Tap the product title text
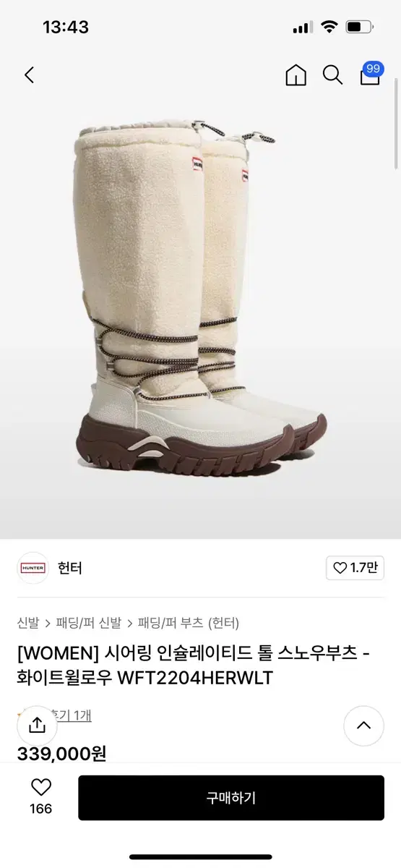The width and height of the screenshot is (401, 868). point(194,665)
